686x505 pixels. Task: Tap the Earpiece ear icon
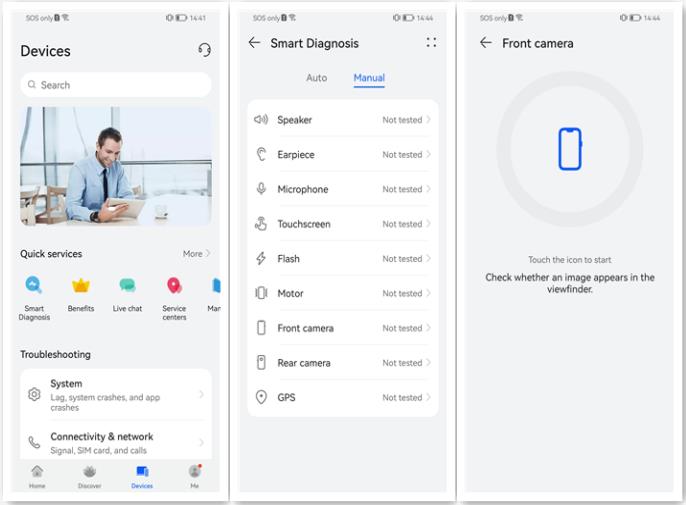click(x=261, y=154)
